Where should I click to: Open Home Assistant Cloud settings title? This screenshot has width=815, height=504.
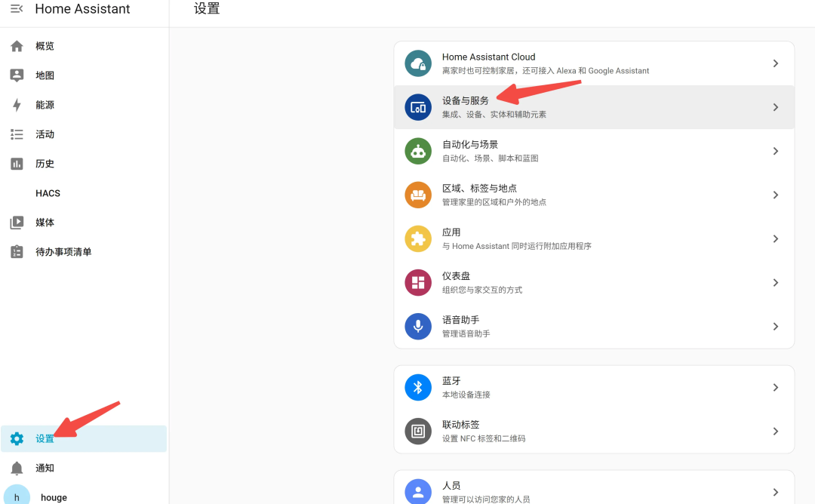[488, 57]
